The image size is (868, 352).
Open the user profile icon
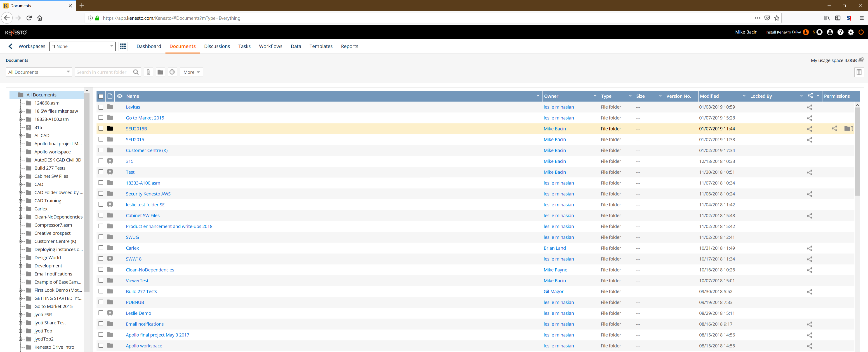click(x=830, y=32)
